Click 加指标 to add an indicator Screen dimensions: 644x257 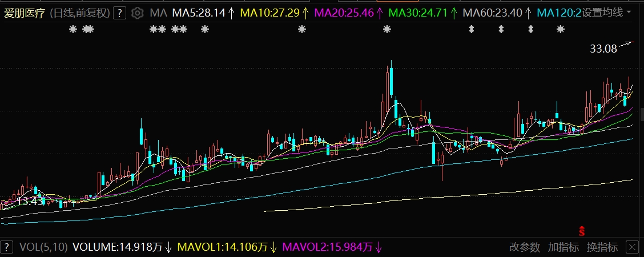click(563, 247)
